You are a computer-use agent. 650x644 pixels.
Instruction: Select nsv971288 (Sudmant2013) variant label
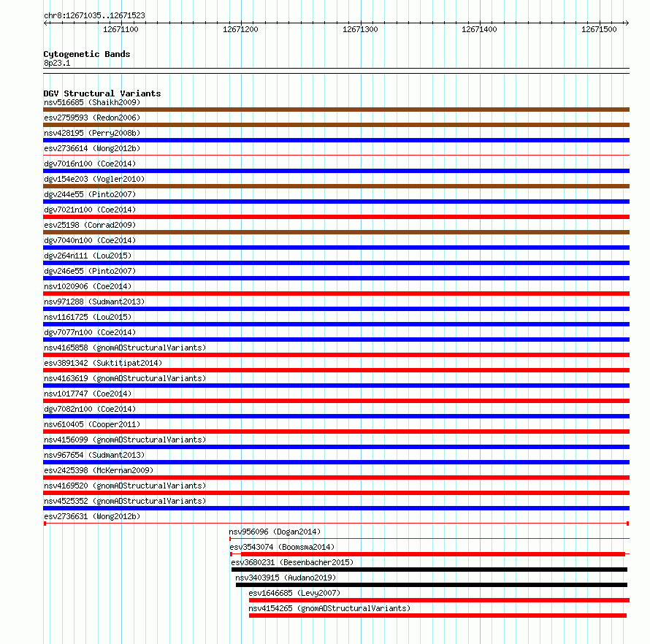pyautogui.click(x=94, y=302)
